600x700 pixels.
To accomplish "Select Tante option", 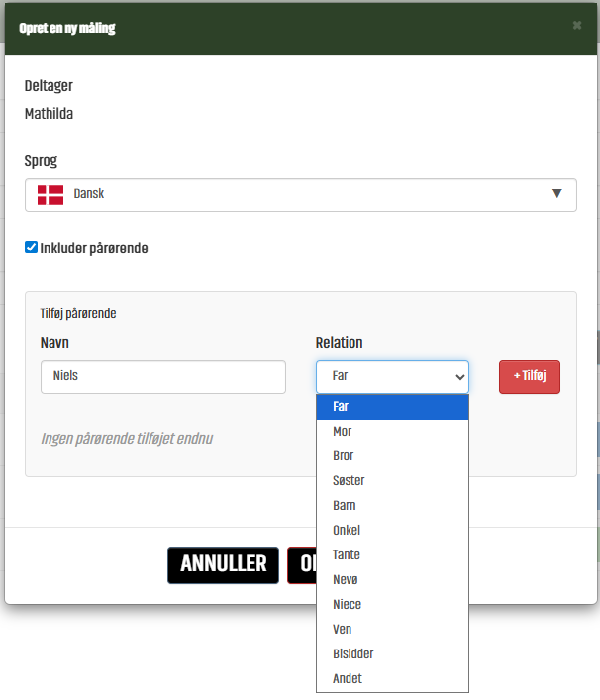I will 391,555.
